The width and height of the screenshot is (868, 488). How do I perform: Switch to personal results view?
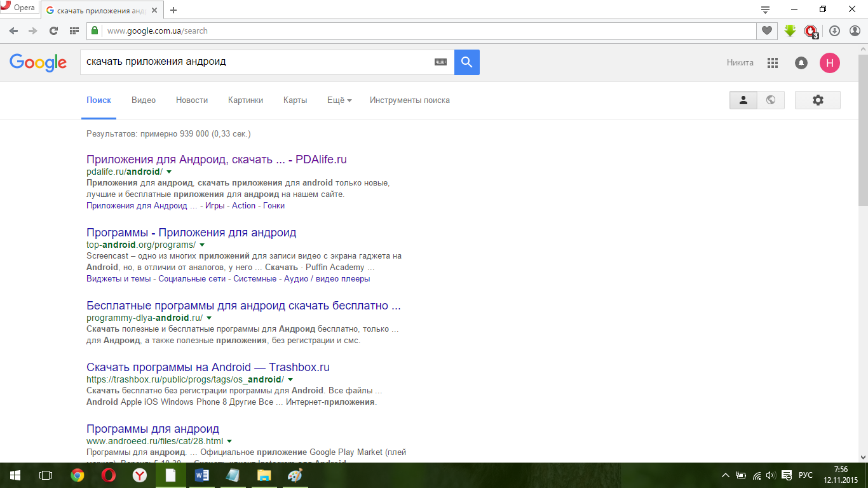(743, 100)
